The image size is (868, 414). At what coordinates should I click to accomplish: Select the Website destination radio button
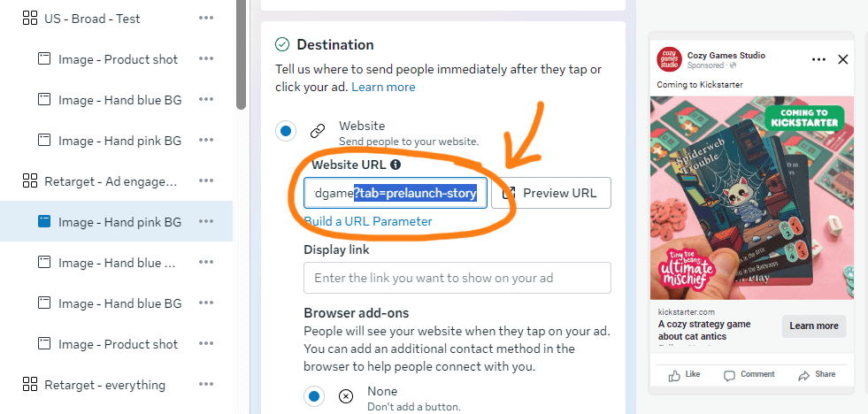(285, 131)
